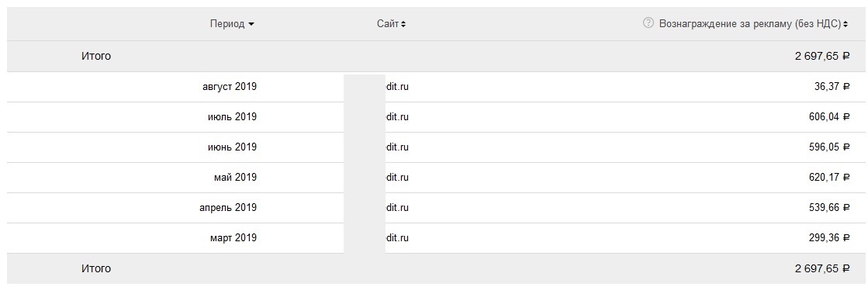Sort by Период column arrow

[251, 24]
